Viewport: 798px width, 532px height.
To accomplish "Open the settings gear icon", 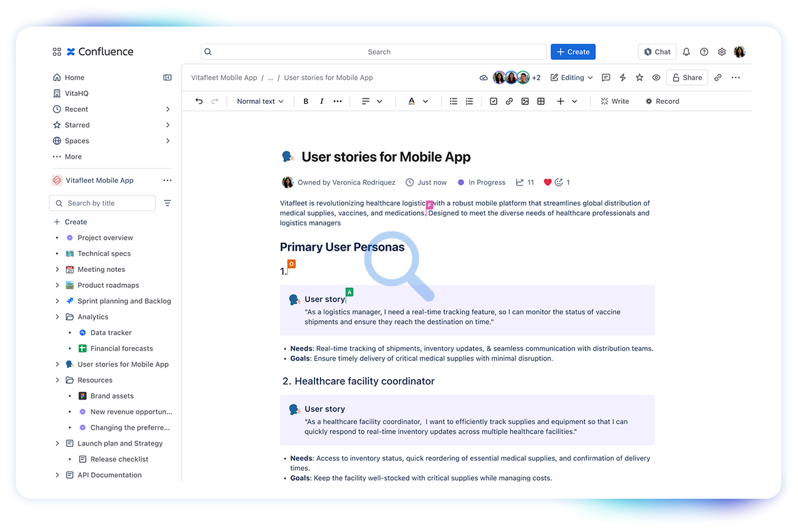I will tap(722, 52).
